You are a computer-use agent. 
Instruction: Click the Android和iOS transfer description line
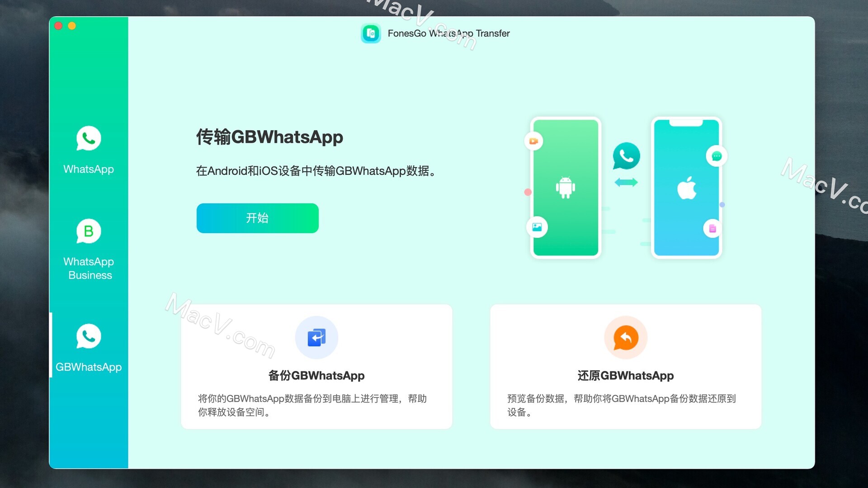(317, 171)
